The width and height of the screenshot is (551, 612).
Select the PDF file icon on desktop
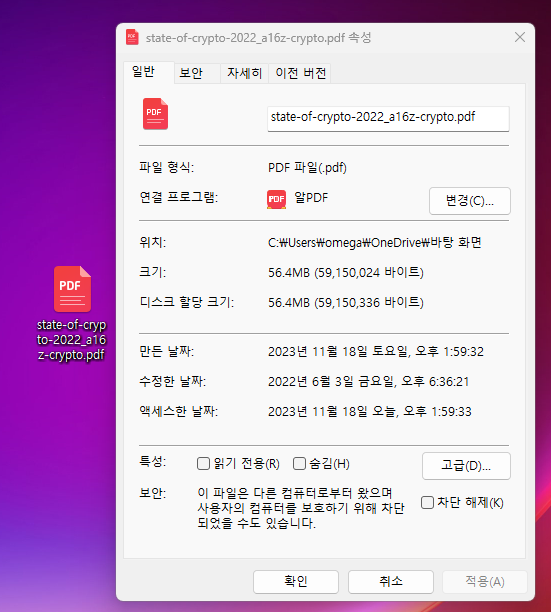[x=73, y=289]
